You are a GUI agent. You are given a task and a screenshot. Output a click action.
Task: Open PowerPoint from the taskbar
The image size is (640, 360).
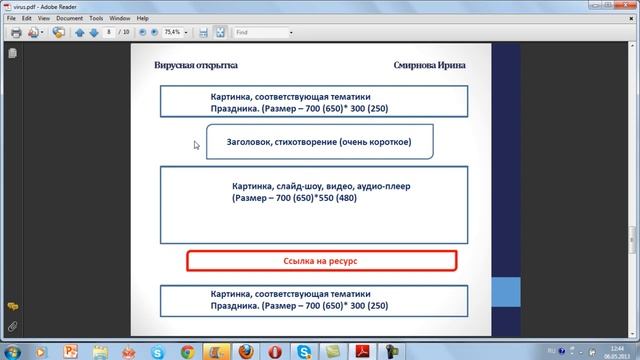(70, 352)
